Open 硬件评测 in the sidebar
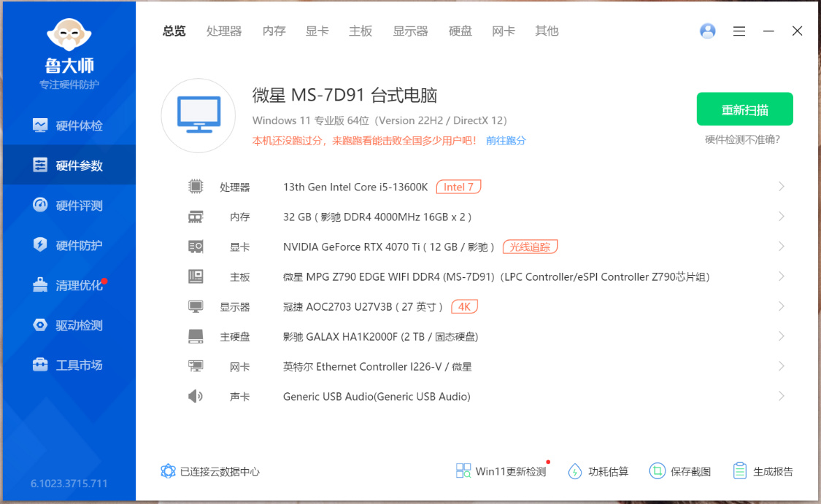Image resolution: width=821 pixels, height=504 pixels. tap(69, 205)
